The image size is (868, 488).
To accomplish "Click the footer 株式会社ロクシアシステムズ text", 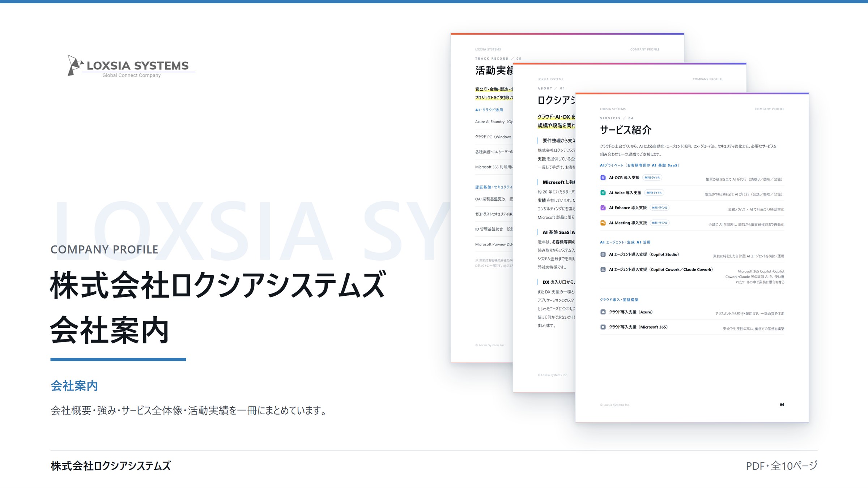I will click(111, 466).
